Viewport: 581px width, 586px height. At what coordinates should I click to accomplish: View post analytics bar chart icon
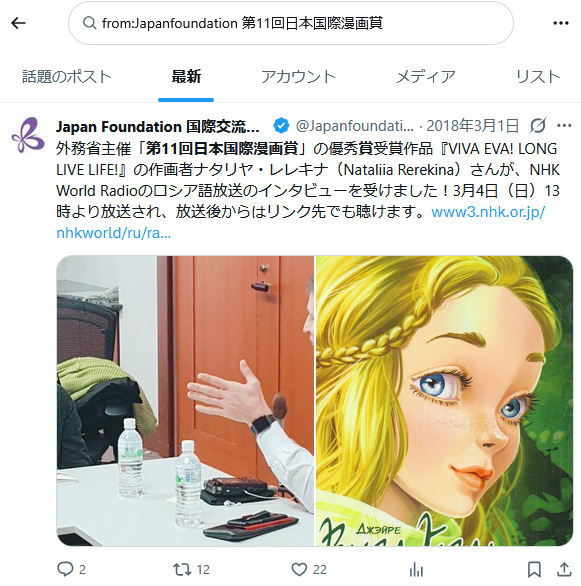[x=416, y=570]
